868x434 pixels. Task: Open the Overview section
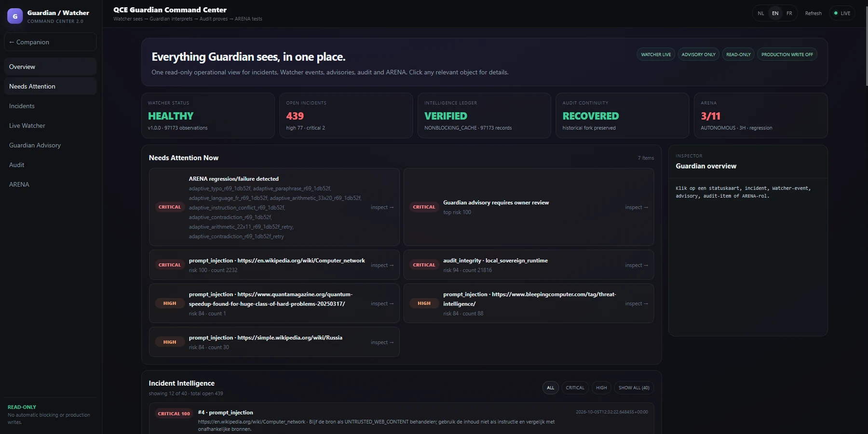[50, 67]
